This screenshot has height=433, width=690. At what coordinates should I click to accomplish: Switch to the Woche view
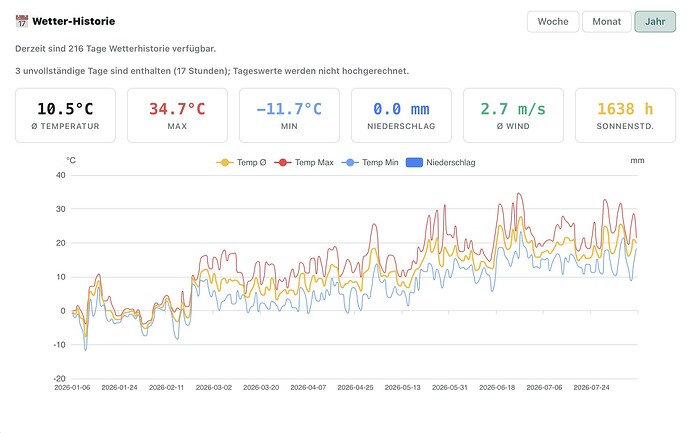tap(553, 22)
